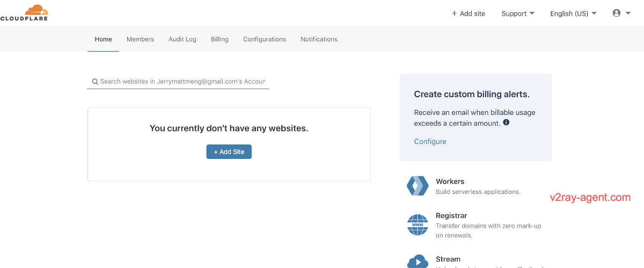Open the Notifications tab

coord(319,39)
